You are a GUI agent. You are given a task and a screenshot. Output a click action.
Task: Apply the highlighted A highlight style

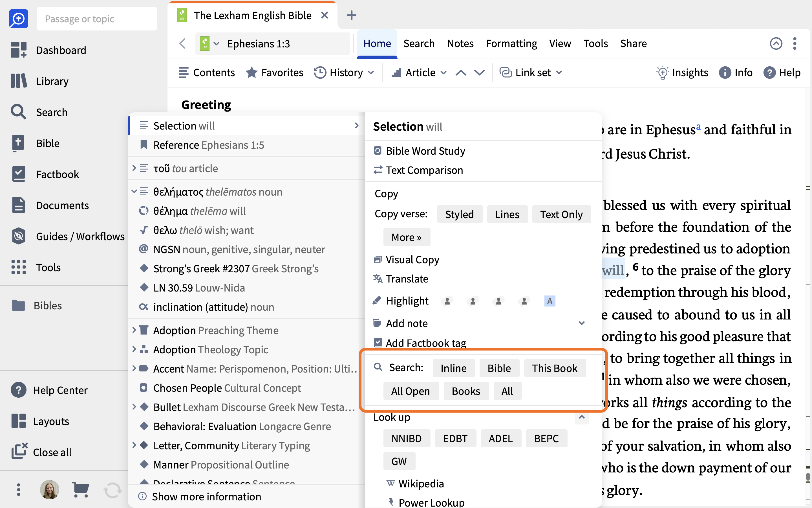click(549, 301)
